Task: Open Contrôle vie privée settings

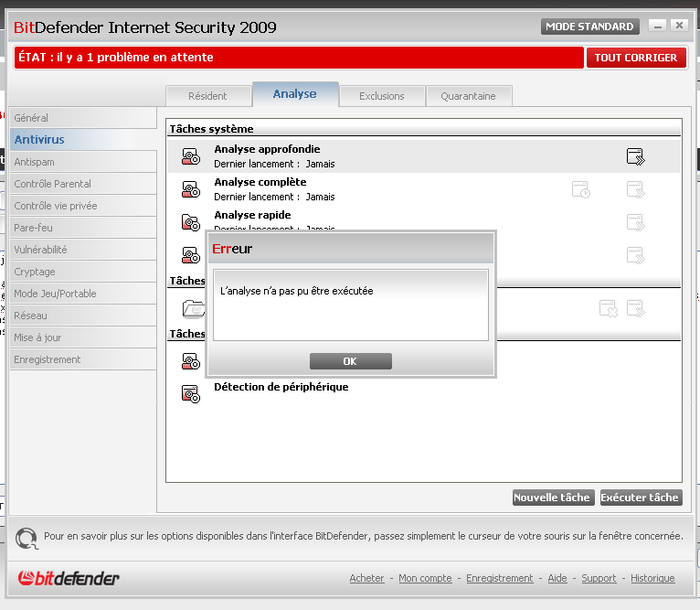Action: 83,206
